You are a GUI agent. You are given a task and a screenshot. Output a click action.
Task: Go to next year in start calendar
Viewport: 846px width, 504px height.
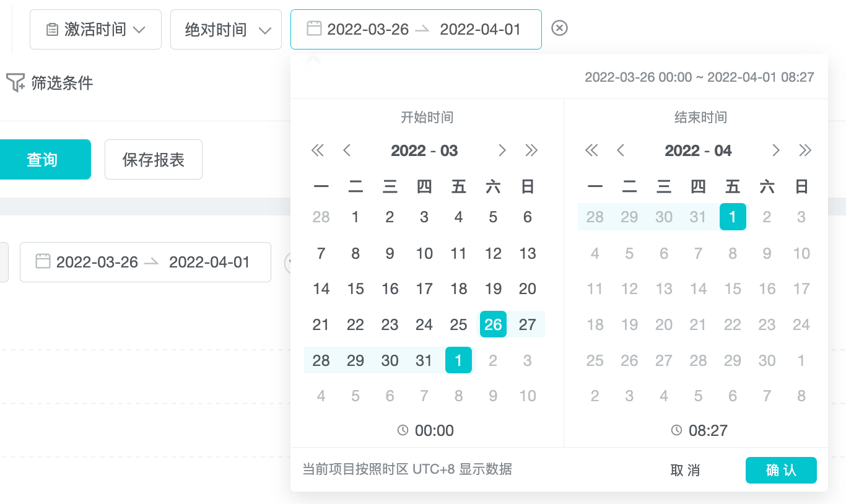pos(531,150)
